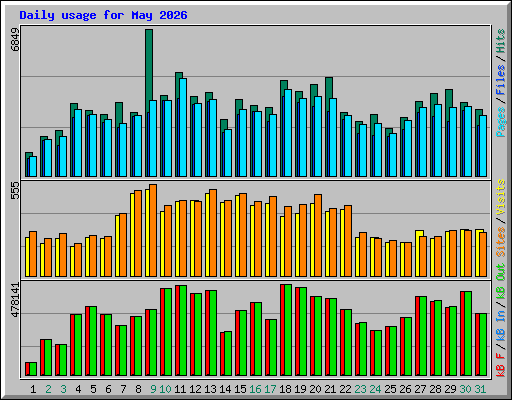Screen dimensions: 512x400
Task: Click the 478141 kB axis value
Action: coord(15,300)
